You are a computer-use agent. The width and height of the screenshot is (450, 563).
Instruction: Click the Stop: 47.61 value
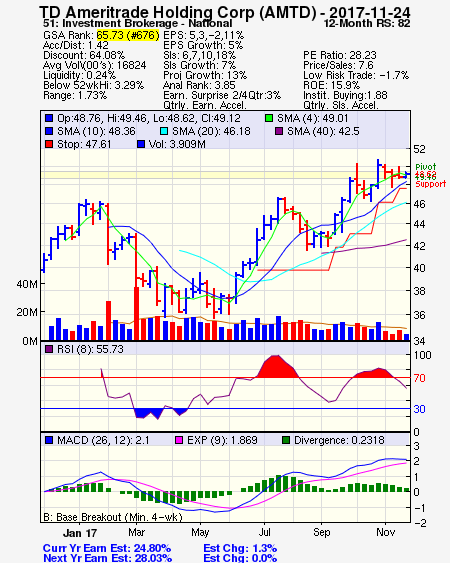pos(84,144)
